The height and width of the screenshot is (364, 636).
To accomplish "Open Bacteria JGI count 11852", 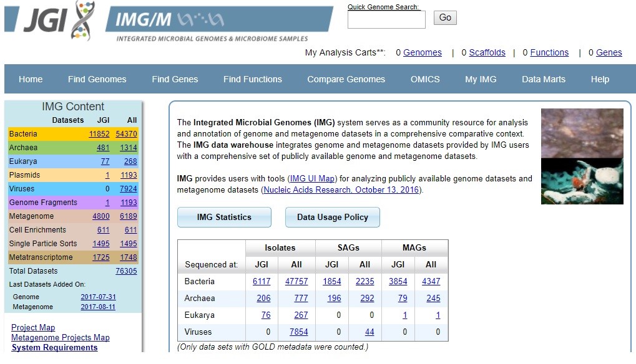I will click(x=99, y=134).
